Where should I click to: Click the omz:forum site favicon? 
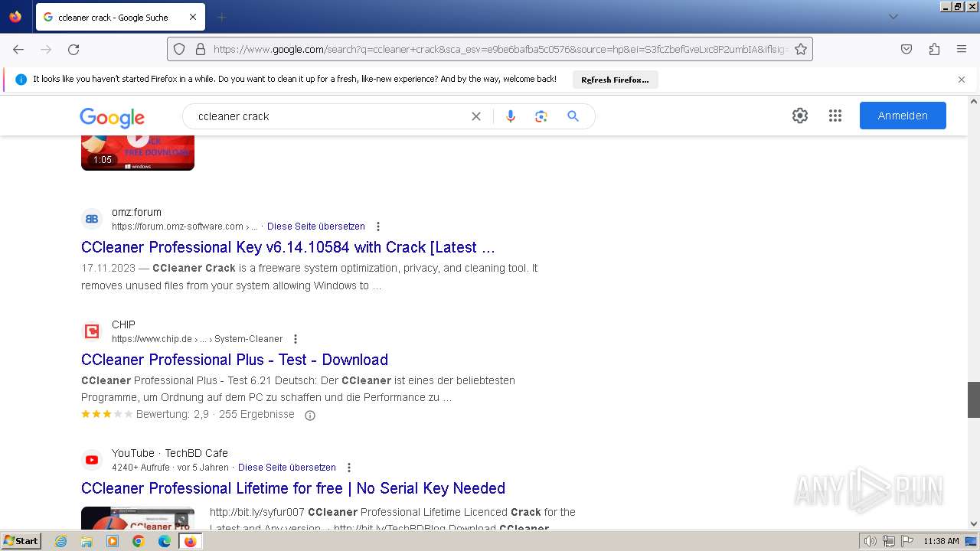92,219
